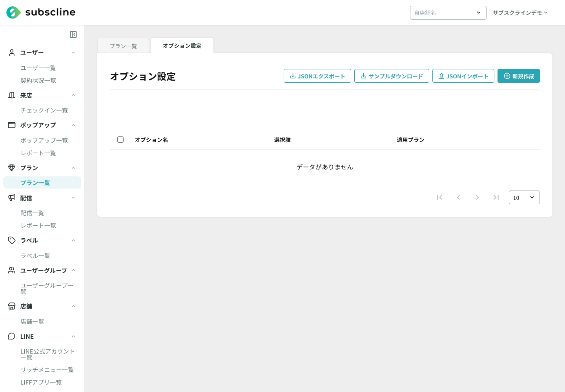The image size is (565, 392).
Task: Open レポート一覧 under 配信
Action: (38, 225)
